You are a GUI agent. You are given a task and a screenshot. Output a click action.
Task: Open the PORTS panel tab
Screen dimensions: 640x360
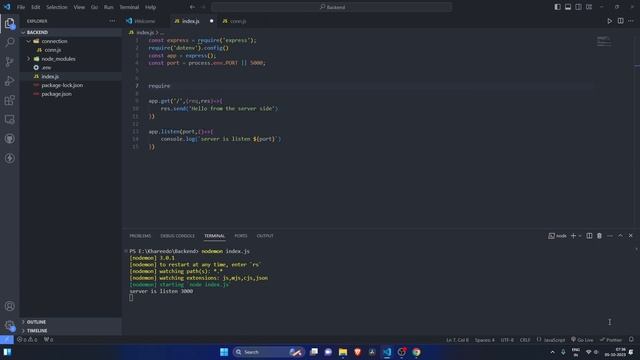click(241, 236)
